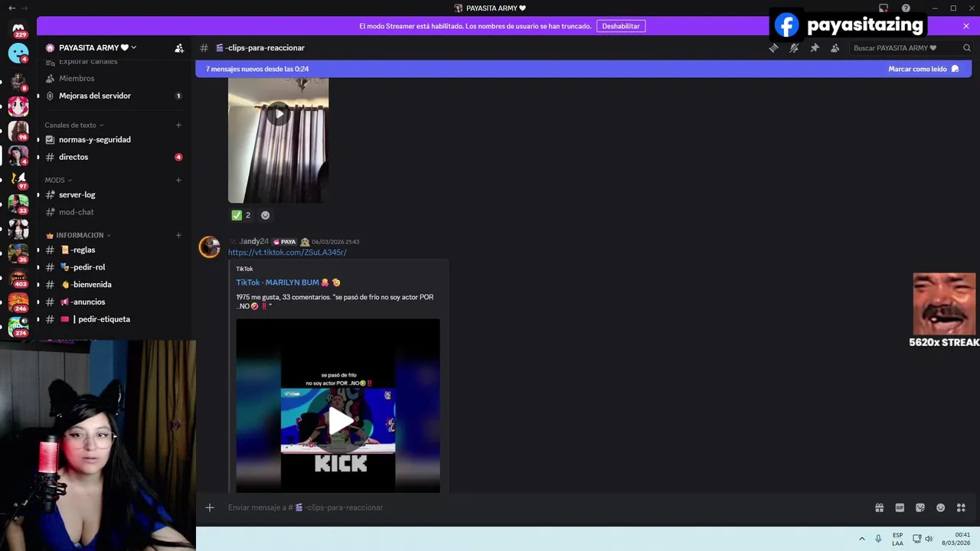Create channel plus beside INFORMACION
Image resolution: width=980 pixels, height=551 pixels.
click(x=178, y=235)
